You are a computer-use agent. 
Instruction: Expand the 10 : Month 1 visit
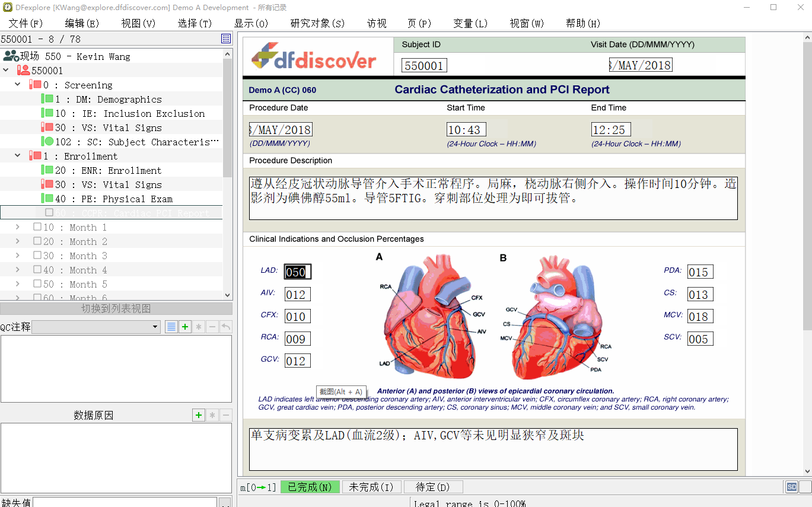(18, 227)
